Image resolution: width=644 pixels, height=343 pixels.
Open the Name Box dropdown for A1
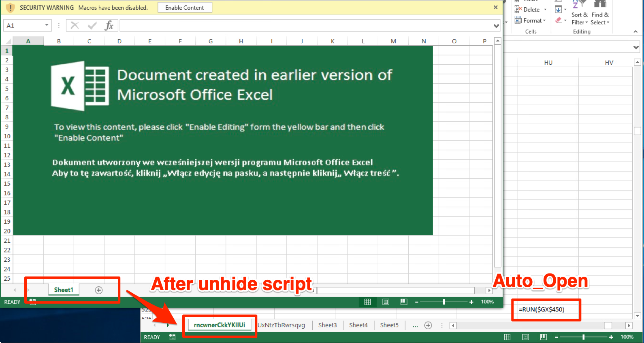pyautogui.click(x=47, y=25)
